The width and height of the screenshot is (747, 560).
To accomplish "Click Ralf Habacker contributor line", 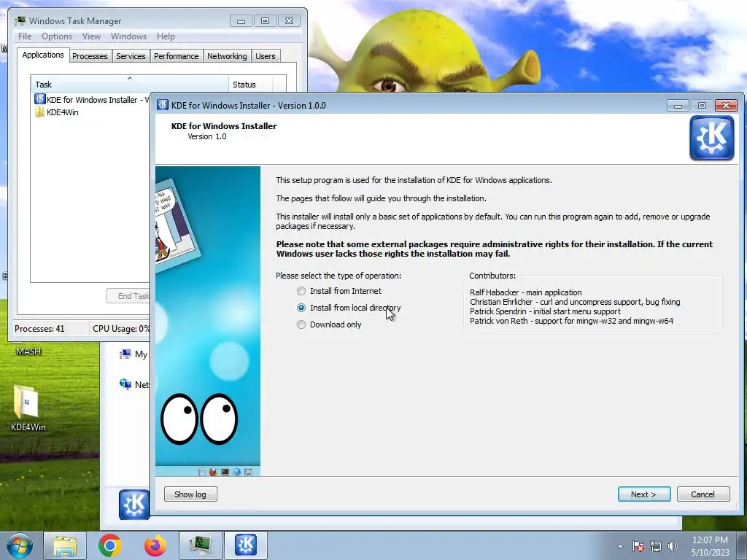I will (525, 292).
